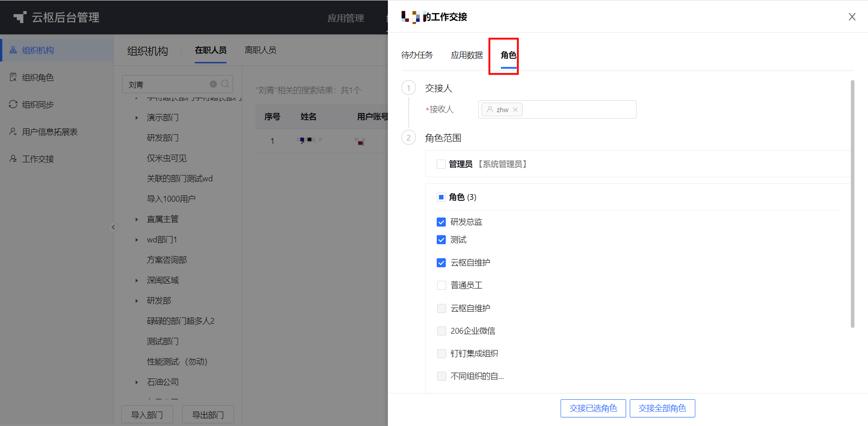
Task: Click the 工作交接 sidebar icon
Action: click(x=13, y=159)
